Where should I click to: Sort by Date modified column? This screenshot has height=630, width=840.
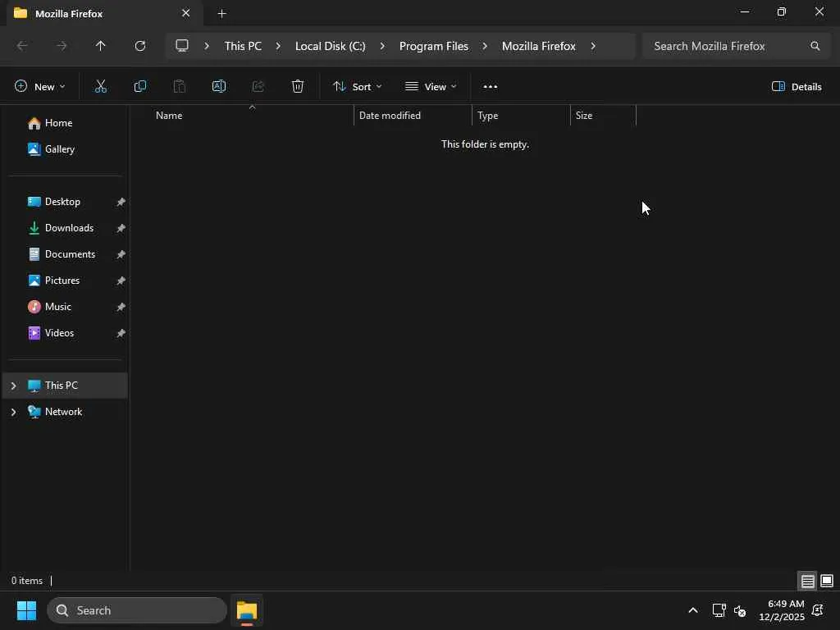pyautogui.click(x=413, y=115)
